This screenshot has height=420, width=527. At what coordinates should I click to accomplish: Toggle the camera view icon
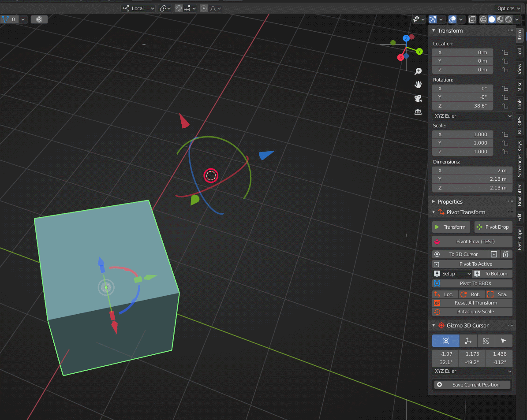pos(418,98)
